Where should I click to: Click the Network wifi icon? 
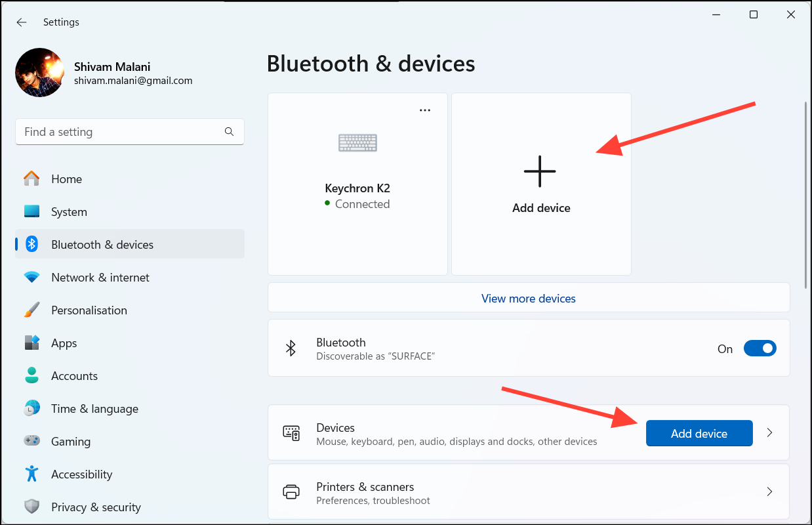31,277
